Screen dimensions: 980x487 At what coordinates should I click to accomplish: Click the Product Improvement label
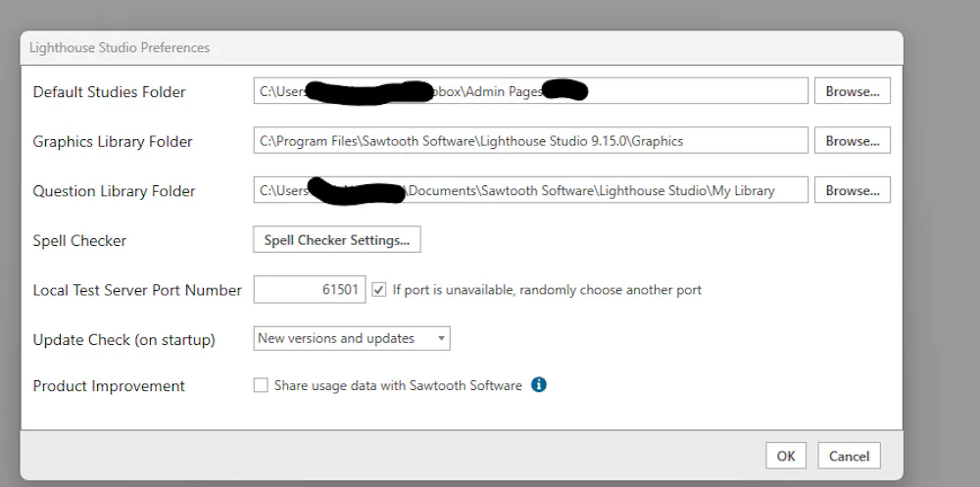tap(109, 386)
